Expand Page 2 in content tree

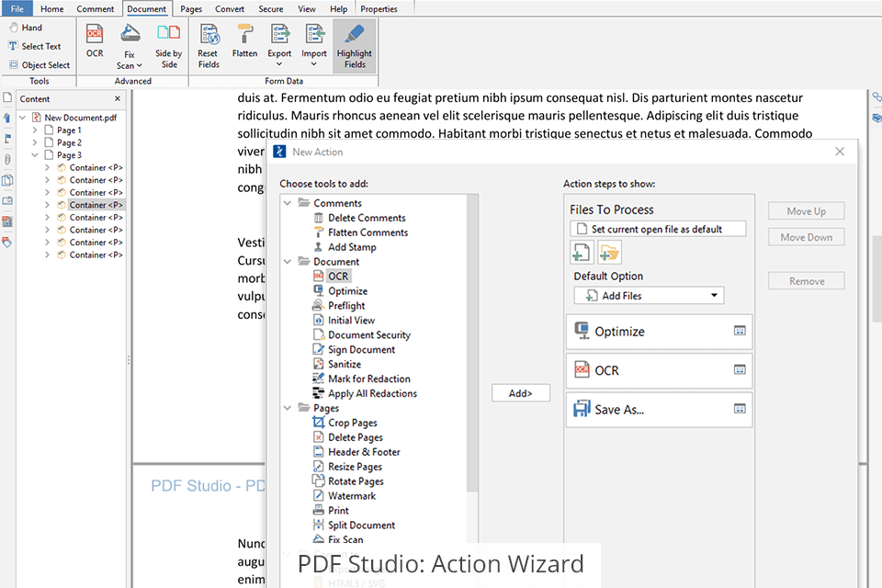click(35, 142)
